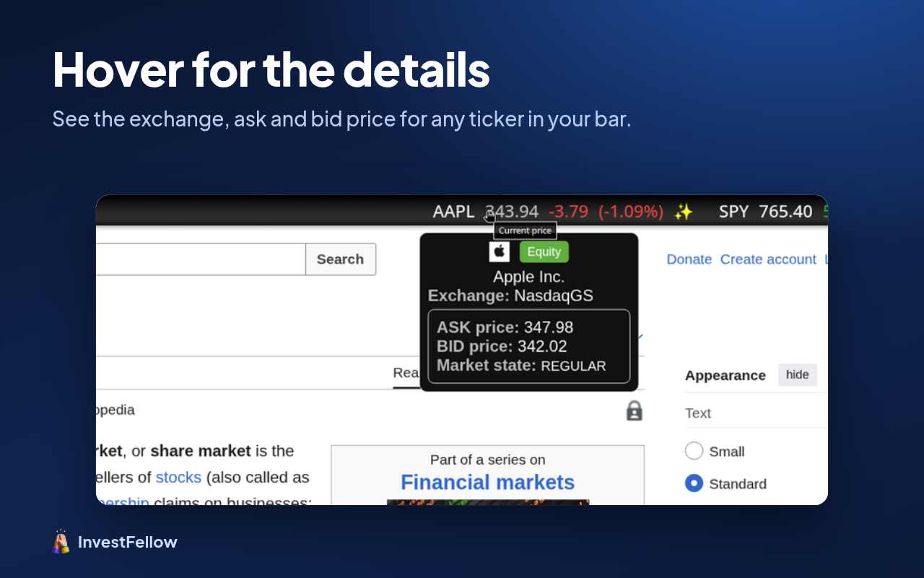Click the InvestFellow logo icon
Viewport: 924px width, 578px height.
point(61,542)
